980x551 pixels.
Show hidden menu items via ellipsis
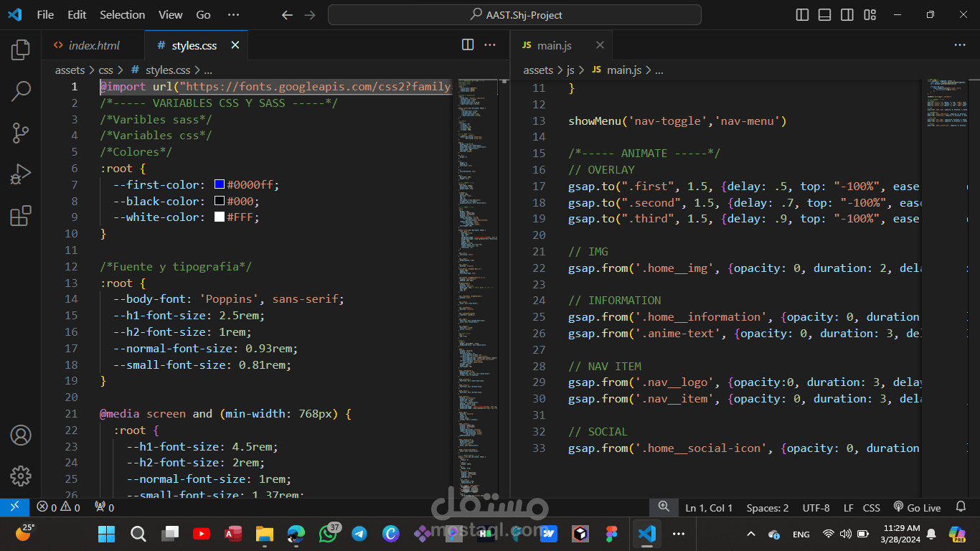(233, 14)
